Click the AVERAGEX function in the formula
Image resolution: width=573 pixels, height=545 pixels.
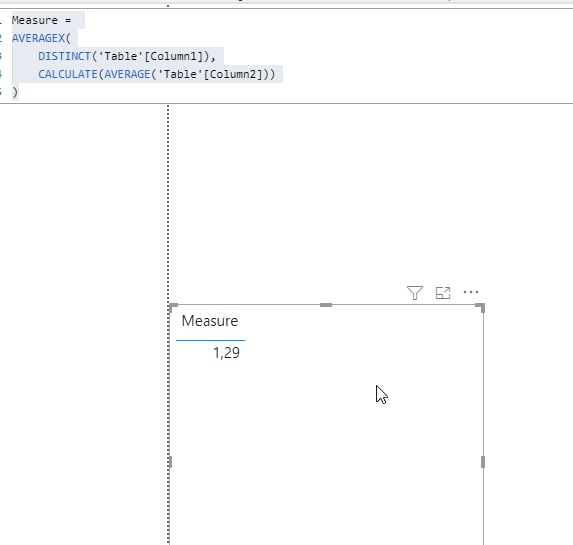click(38, 38)
